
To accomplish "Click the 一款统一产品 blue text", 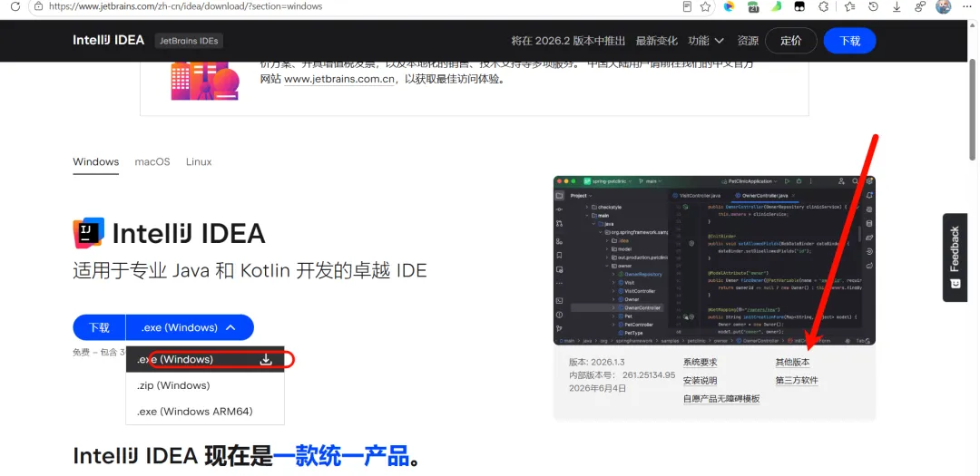I will pyautogui.click(x=340, y=455).
